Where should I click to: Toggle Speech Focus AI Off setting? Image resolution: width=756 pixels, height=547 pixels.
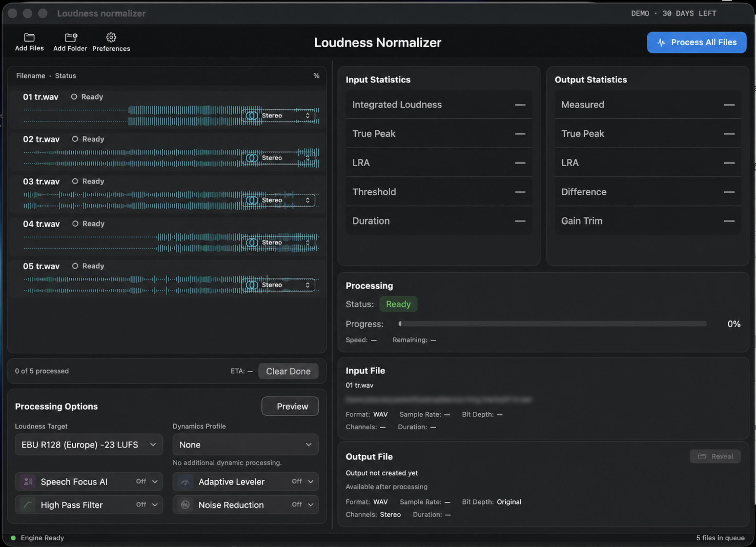coord(147,481)
